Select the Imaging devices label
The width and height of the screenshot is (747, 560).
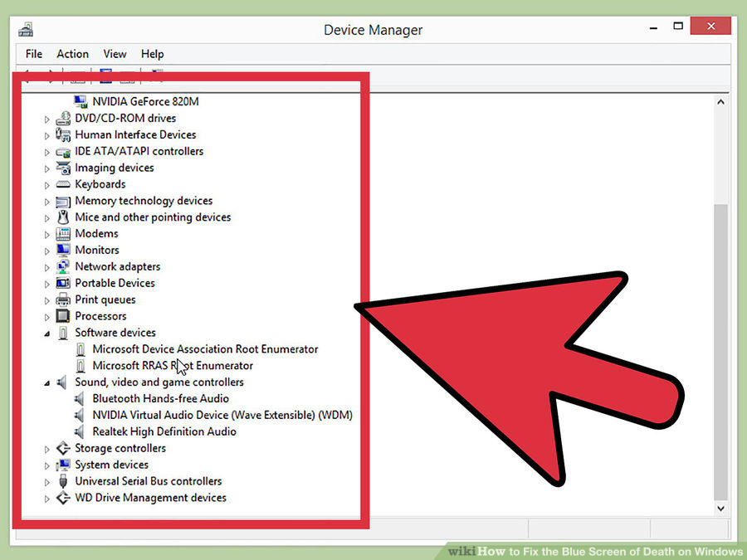[x=115, y=168]
